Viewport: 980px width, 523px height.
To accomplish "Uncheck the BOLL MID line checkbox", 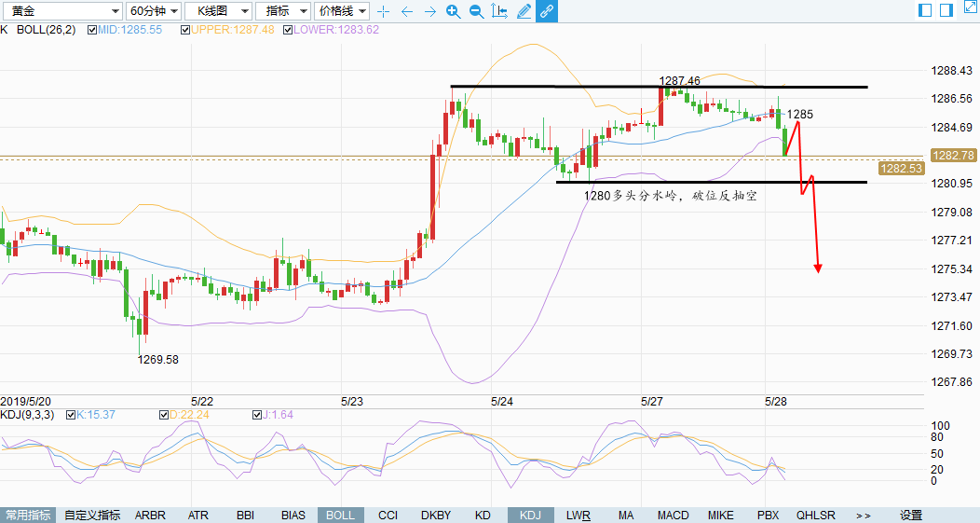I will (92, 30).
